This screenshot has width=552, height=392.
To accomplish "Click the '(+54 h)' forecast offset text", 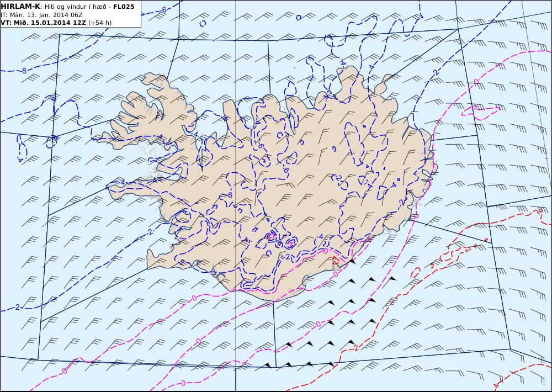I will click(x=99, y=23).
